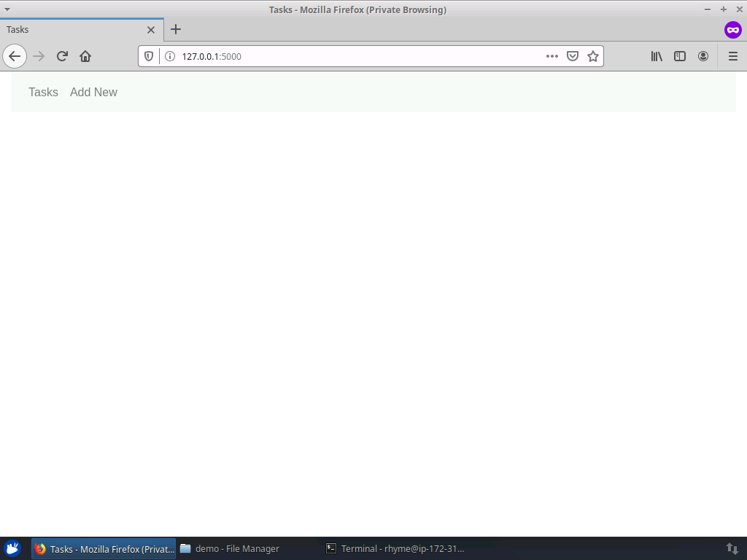Click the Back navigation arrow

pyautogui.click(x=15, y=55)
